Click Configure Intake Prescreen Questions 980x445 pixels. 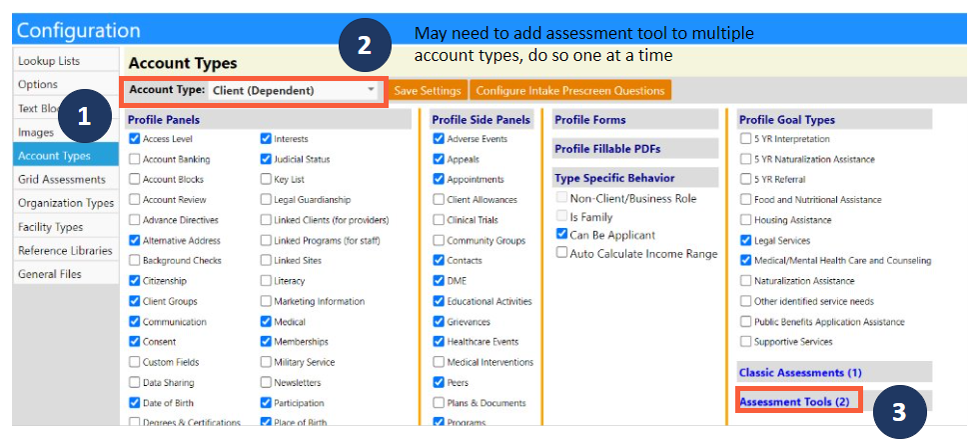point(570,91)
